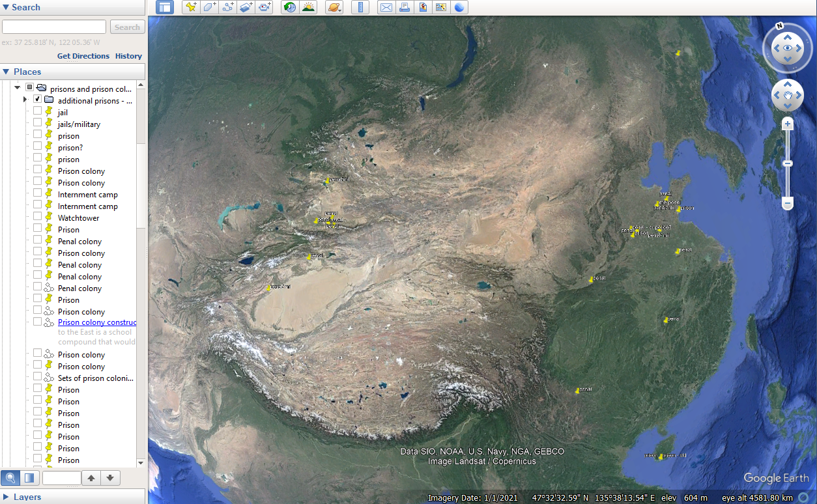Viewport: 817px width, 504px height.
Task: Click the Search panel header text
Action: (26, 7)
